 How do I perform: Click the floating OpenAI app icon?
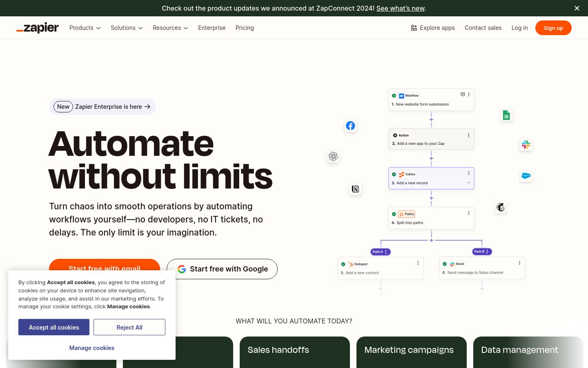point(333,156)
